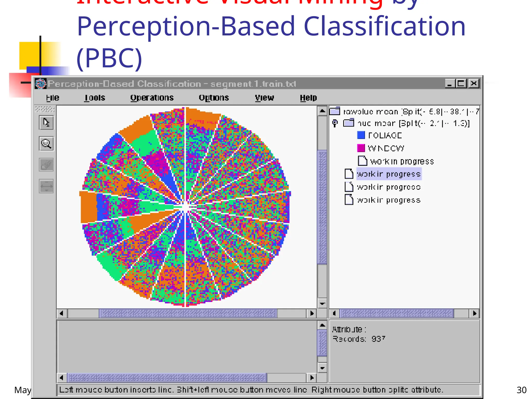Click the rawvalue mean folder icon

pyautogui.click(x=335, y=111)
